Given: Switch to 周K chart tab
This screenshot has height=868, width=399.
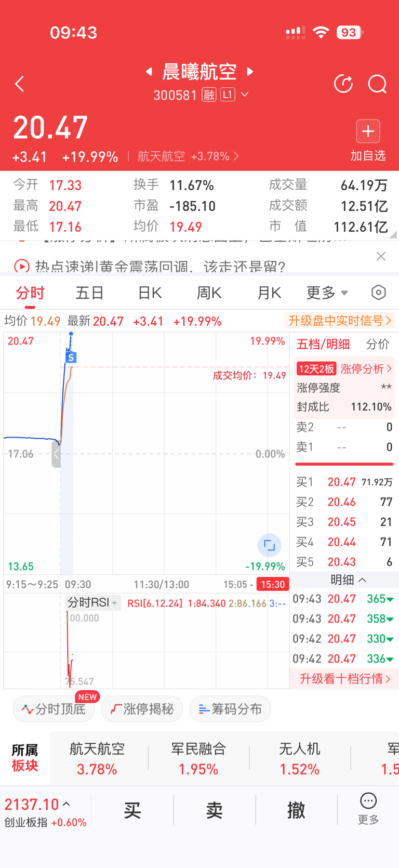Looking at the screenshot, I should 209,293.
